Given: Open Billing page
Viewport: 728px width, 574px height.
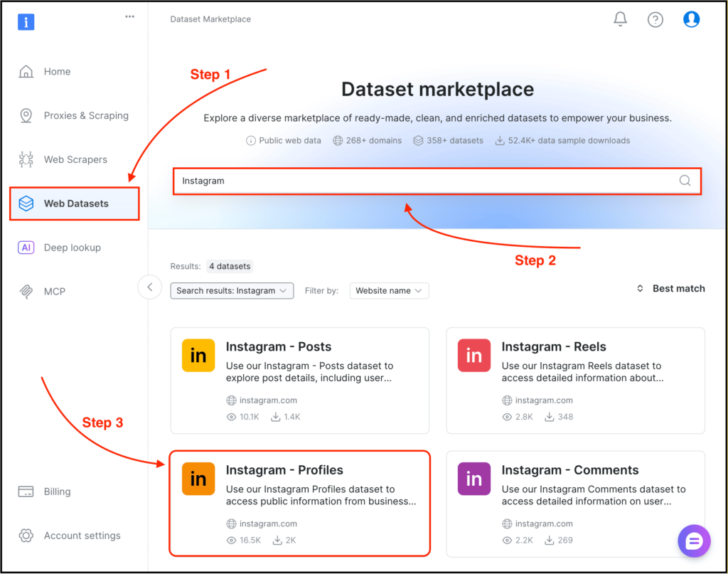Looking at the screenshot, I should [57, 491].
